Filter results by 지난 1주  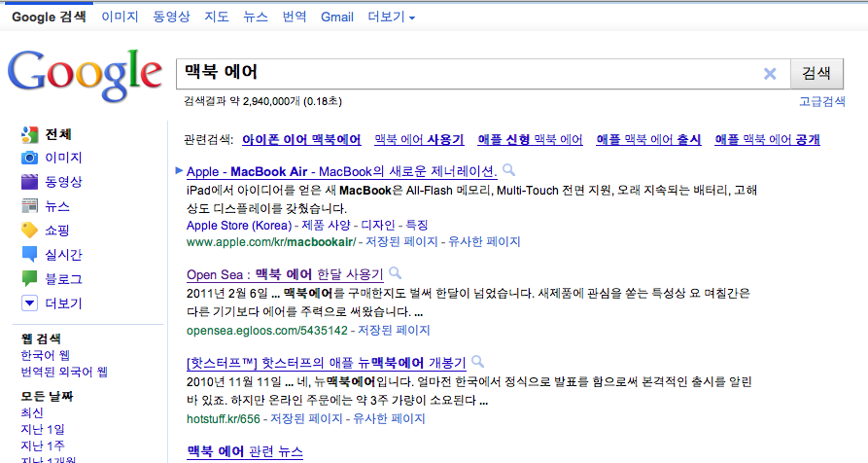[43, 445]
